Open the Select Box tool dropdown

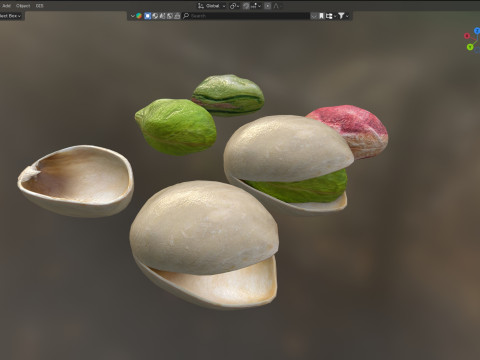tap(11, 16)
